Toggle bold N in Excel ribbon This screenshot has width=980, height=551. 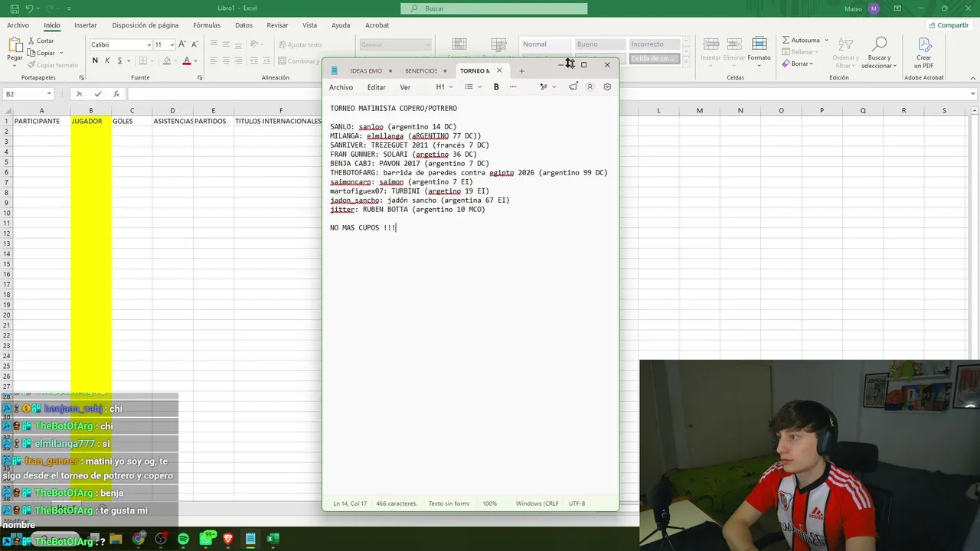(95, 60)
